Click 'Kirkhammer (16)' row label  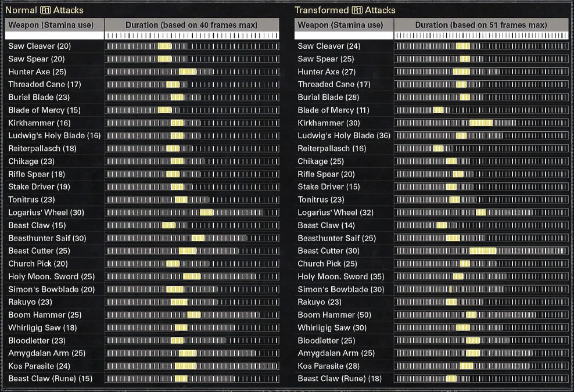tap(40, 123)
